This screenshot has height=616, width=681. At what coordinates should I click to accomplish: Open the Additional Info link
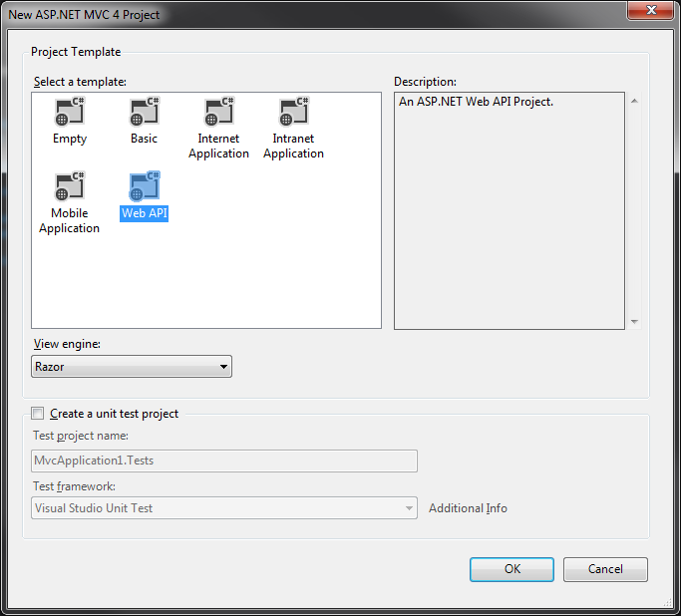(x=468, y=508)
